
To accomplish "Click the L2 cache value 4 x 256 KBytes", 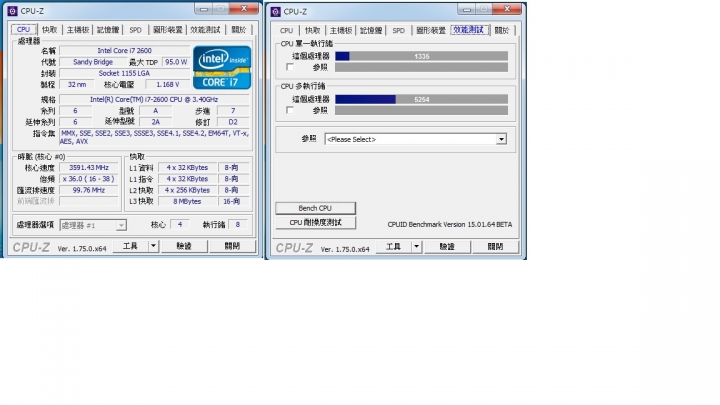I will click(x=187, y=190).
